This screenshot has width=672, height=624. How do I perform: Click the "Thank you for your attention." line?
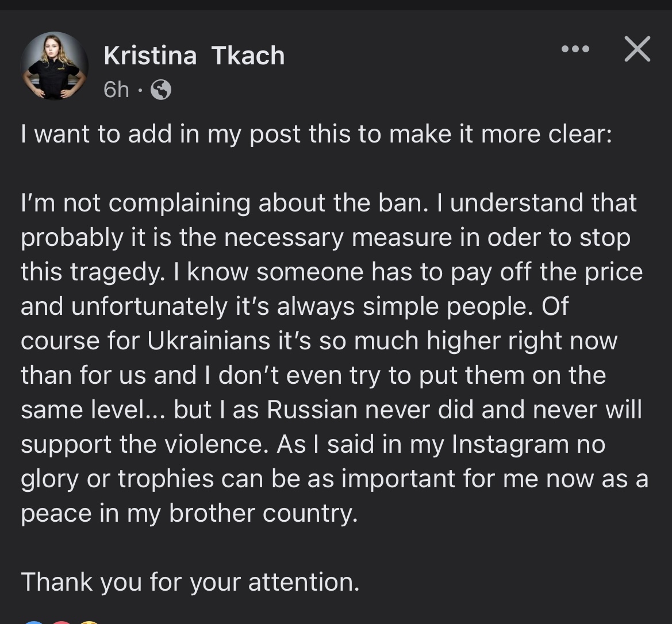click(x=190, y=581)
